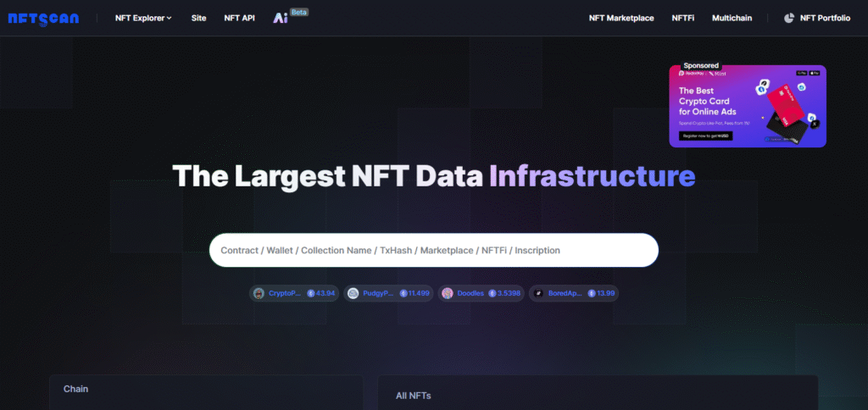Viewport: 868px width, 410px height.
Task: Go to NFT Marketplace
Action: (x=621, y=19)
